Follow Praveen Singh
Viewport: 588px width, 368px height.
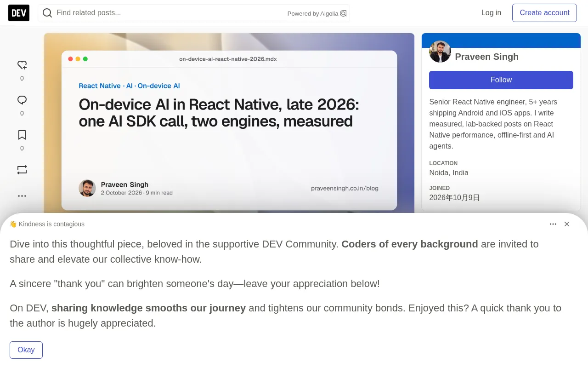[x=501, y=80]
